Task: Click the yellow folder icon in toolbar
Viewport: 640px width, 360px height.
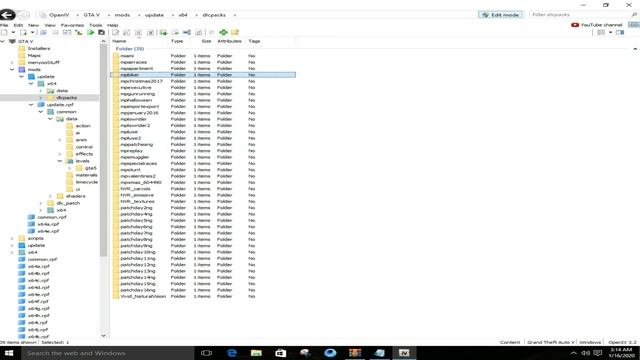Action: click(x=235, y=32)
